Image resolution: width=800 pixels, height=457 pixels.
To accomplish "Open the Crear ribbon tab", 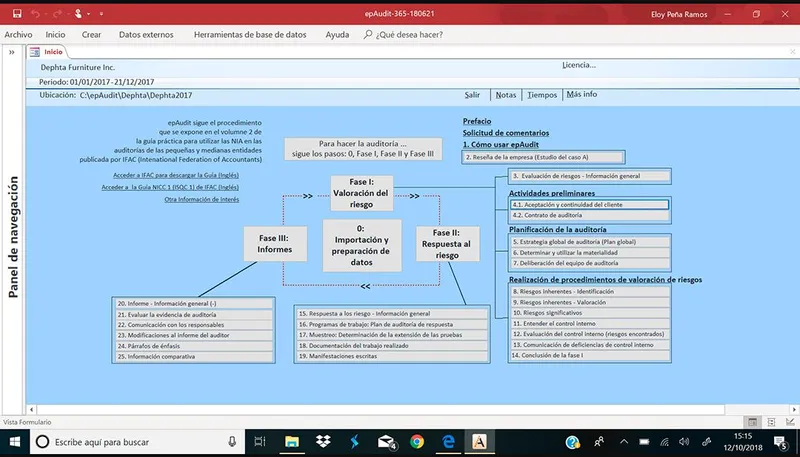I will click(x=91, y=35).
